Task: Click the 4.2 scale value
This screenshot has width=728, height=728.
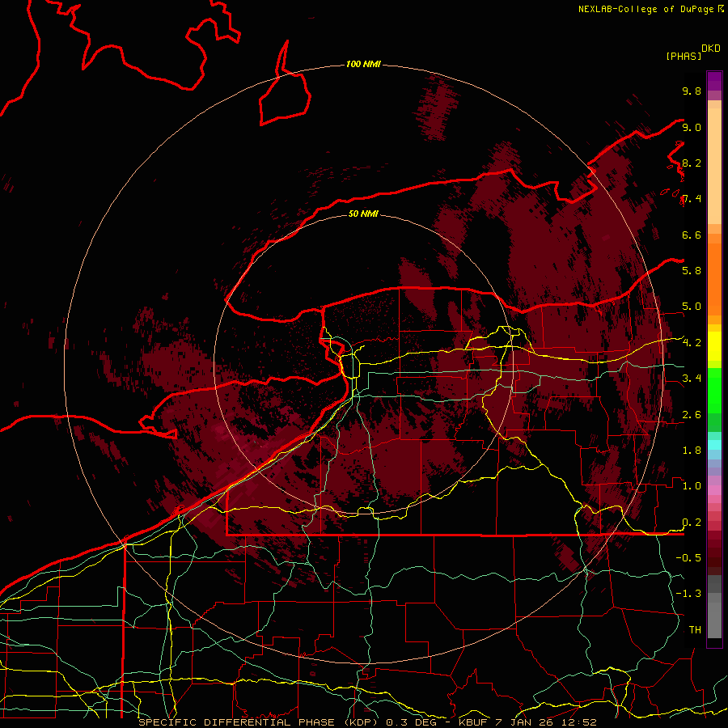Action: pos(692,343)
